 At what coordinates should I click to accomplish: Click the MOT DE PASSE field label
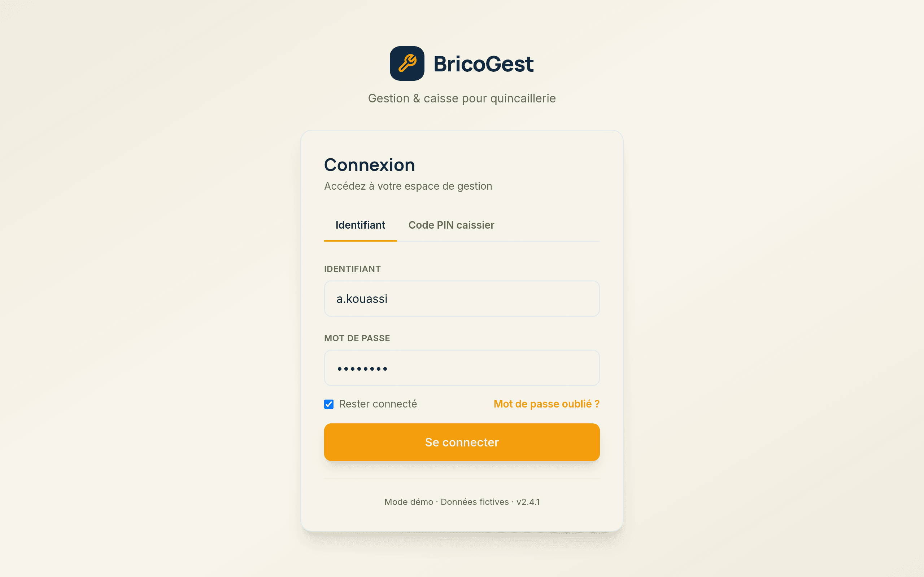[357, 339]
